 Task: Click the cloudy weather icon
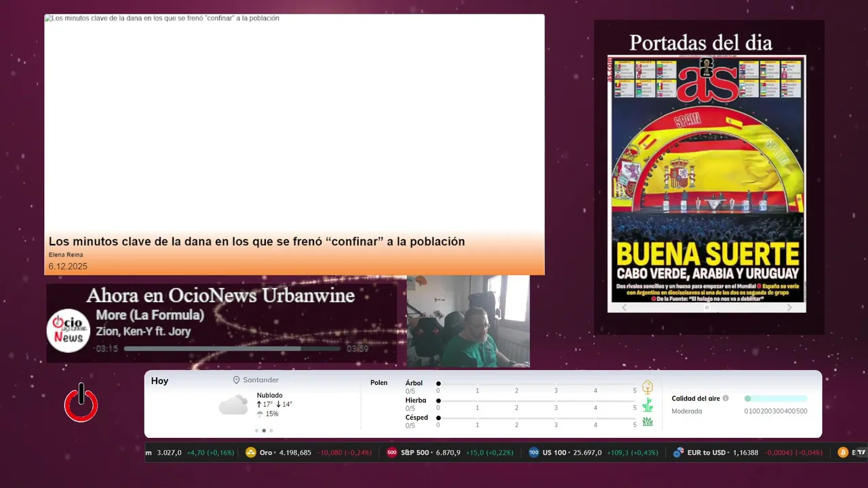[233, 405]
